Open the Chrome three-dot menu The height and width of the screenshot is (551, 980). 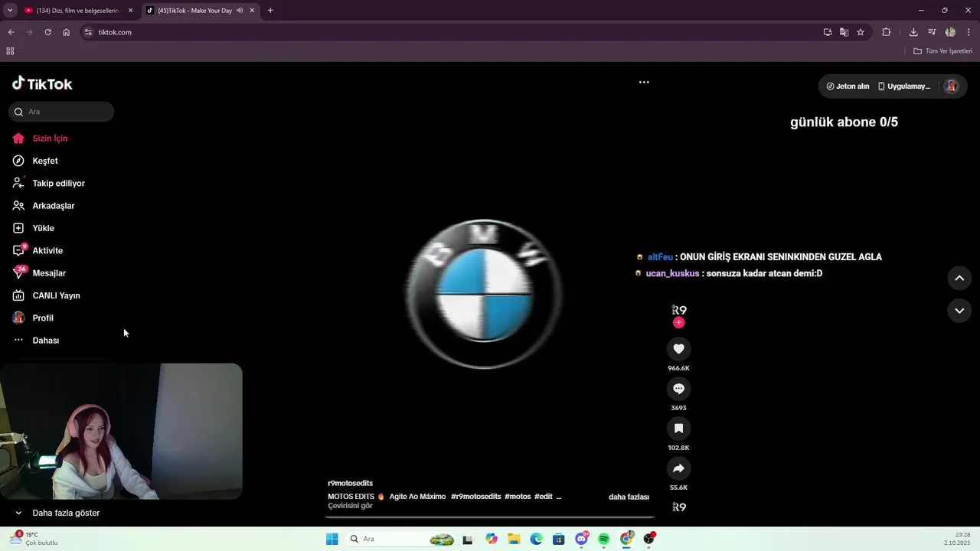969,32
